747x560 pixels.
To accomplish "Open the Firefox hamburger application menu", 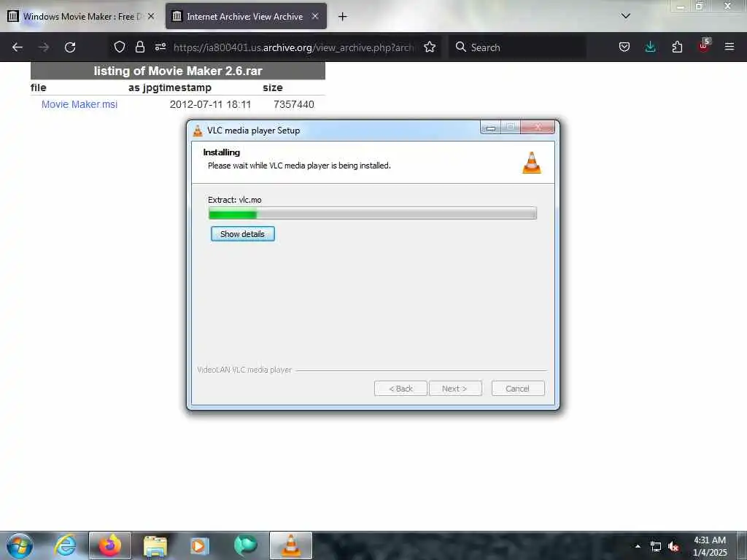I will tap(729, 47).
